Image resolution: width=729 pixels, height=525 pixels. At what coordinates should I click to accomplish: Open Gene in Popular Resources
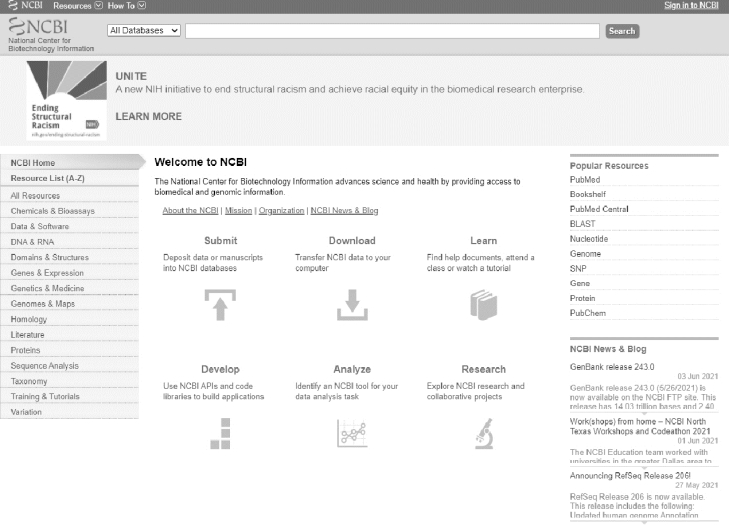(580, 283)
